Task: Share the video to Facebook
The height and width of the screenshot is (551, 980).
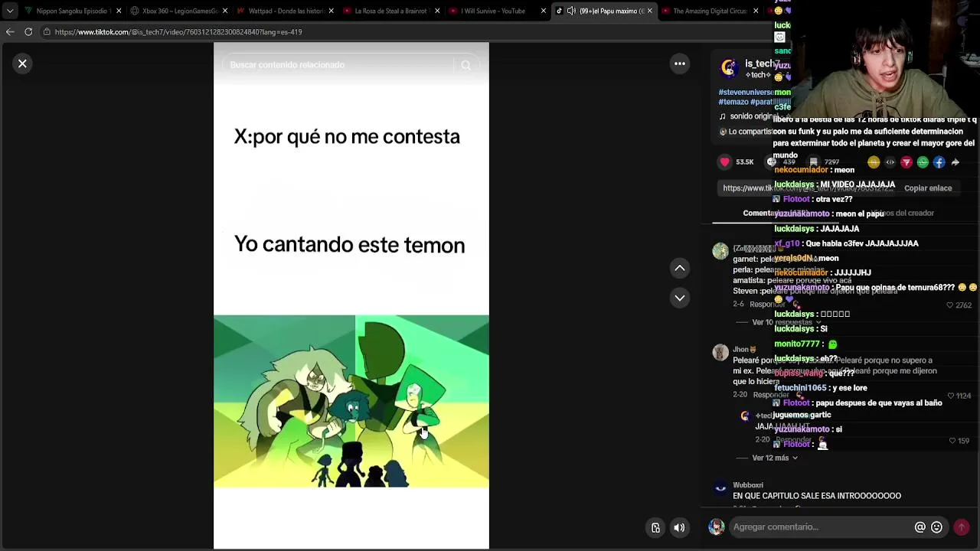Action: coord(939,162)
